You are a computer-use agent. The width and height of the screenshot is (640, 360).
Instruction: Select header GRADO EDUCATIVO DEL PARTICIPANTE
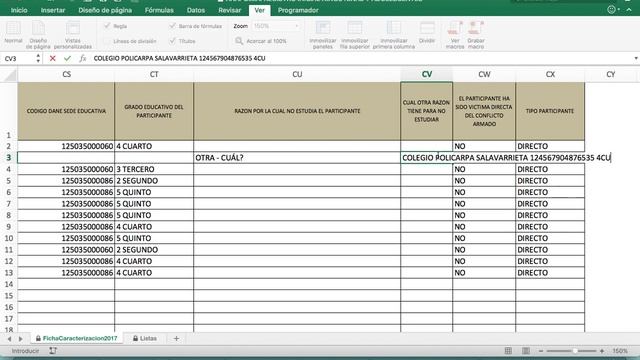(x=154, y=111)
